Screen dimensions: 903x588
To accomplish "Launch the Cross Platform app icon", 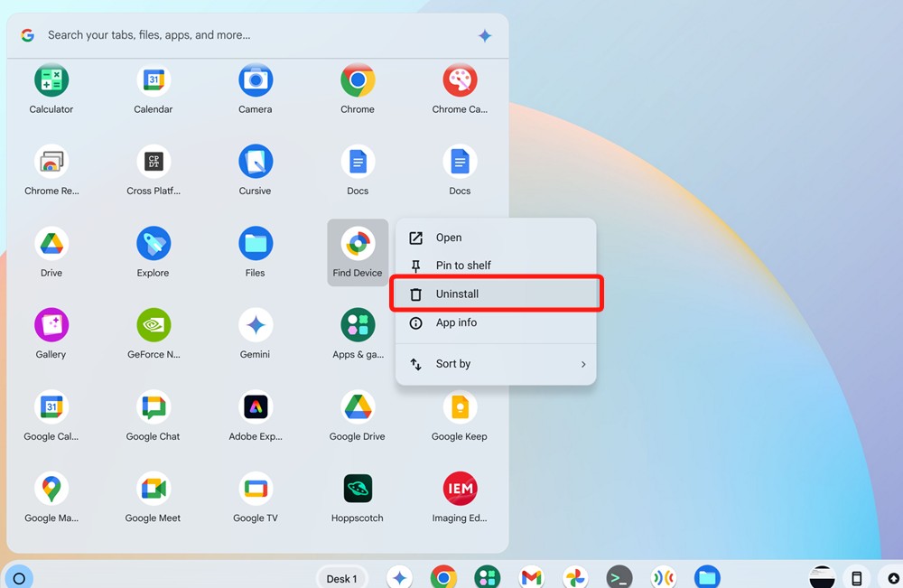I will (154, 162).
